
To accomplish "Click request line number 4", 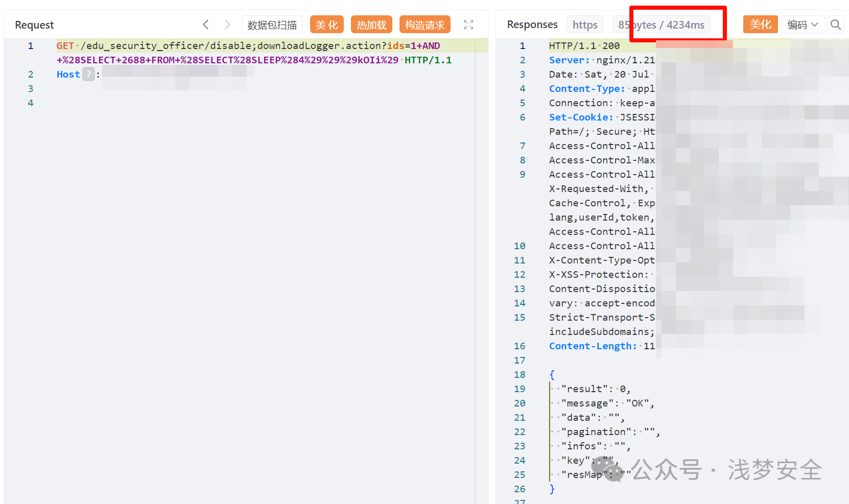I will click(31, 103).
